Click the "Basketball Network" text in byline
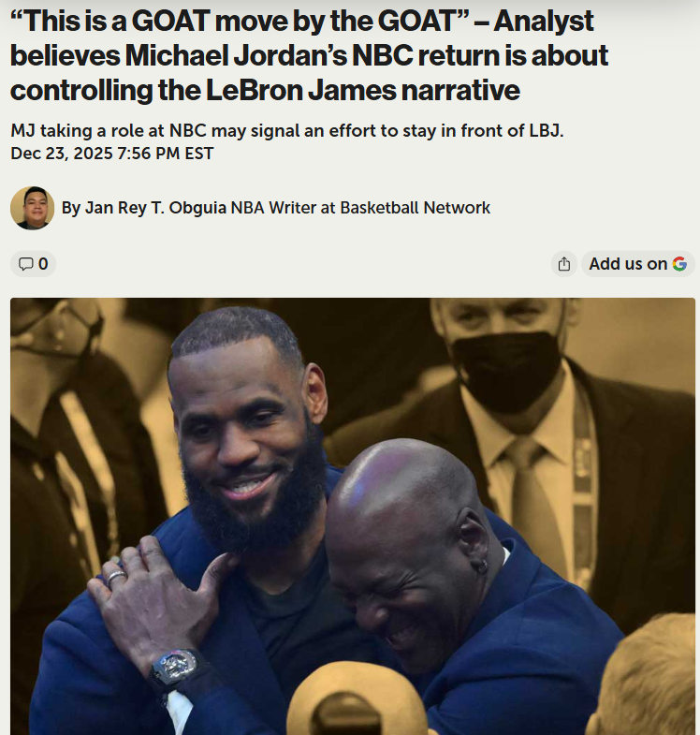Screen dimensions: 700x735 [416, 208]
